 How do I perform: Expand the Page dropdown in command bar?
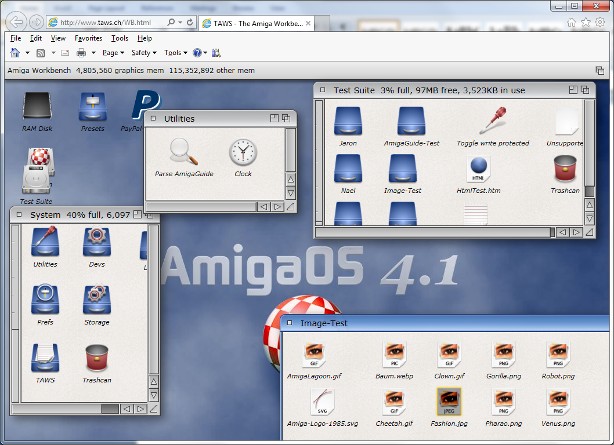pyautogui.click(x=112, y=52)
